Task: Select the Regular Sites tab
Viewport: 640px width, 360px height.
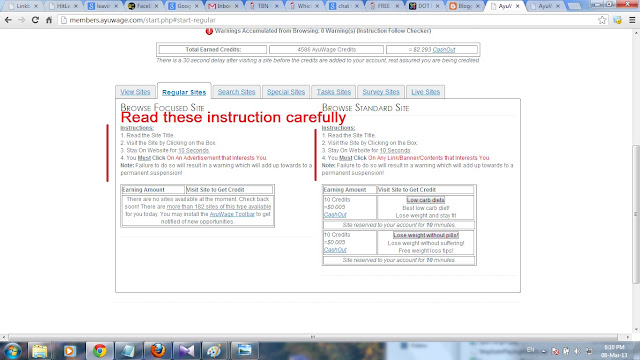Action: pyautogui.click(x=184, y=92)
